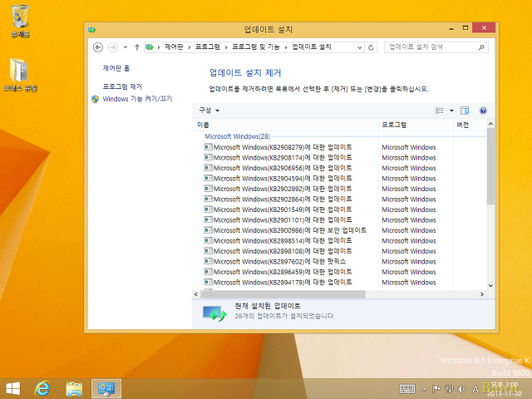Open File Explorer from taskbar
This screenshot has height=399, width=532.
click(74, 389)
